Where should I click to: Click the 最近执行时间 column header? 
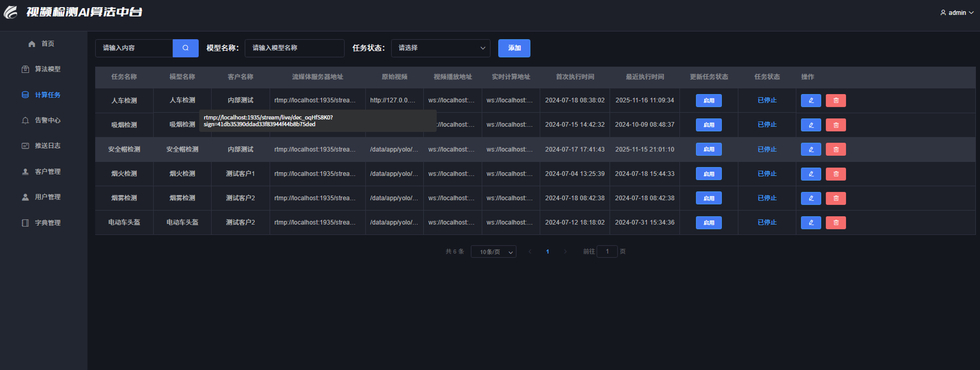click(x=645, y=77)
